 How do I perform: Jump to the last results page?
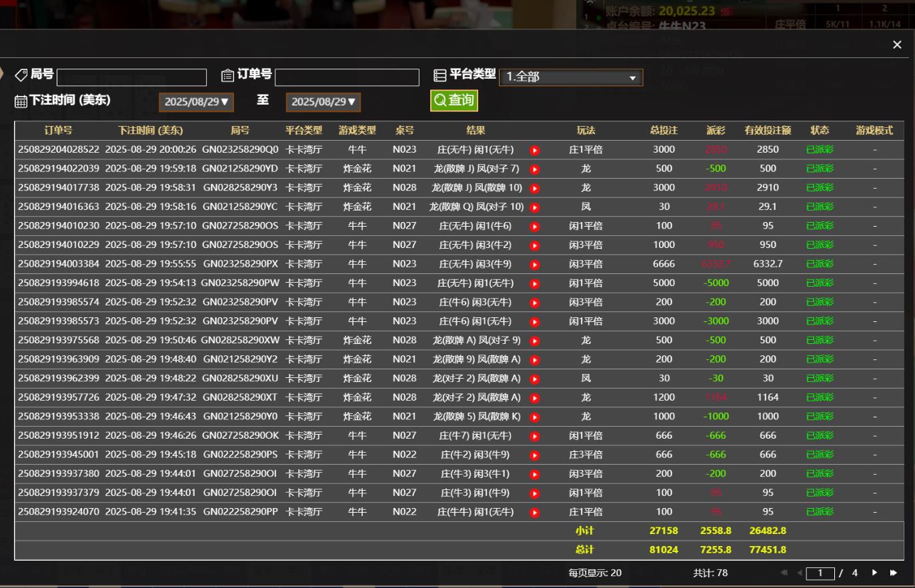click(893, 573)
